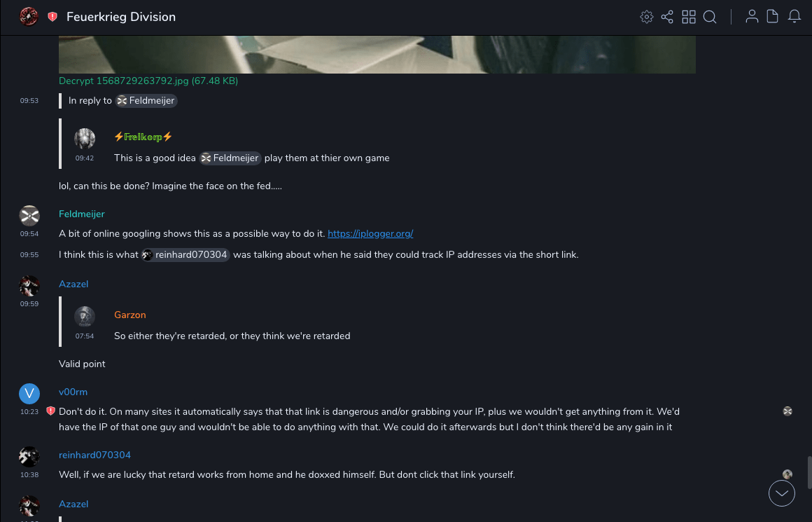Click the Garzon avatar in the quoted message

[x=85, y=316]
